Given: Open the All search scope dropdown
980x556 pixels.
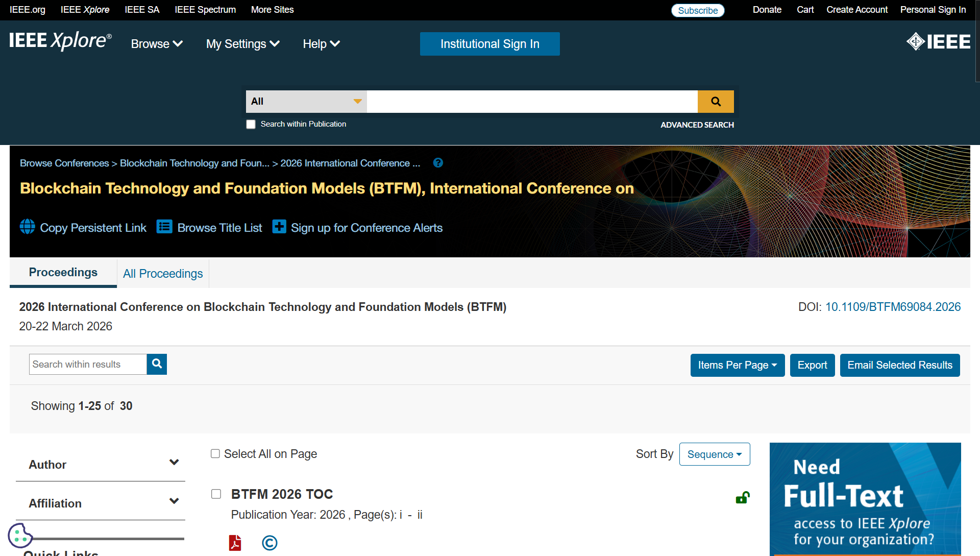Looking at the screenshot, I should click(306, 102).
